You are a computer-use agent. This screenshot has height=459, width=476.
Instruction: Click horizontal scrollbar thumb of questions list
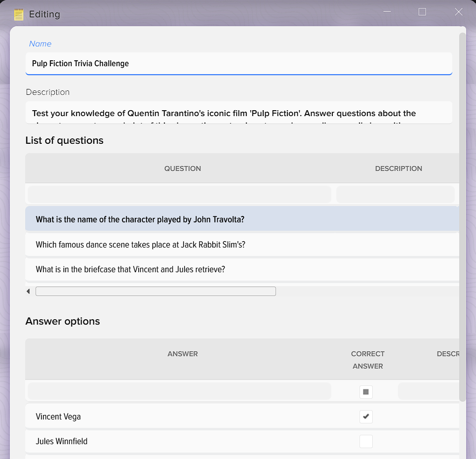156,292
